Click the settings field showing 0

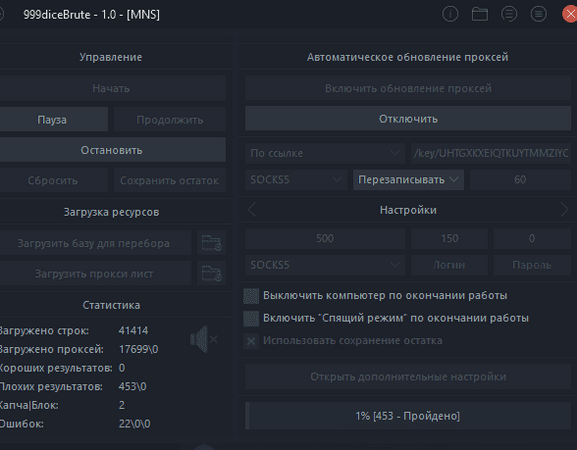pyautogui.click(x=532, y=238)
